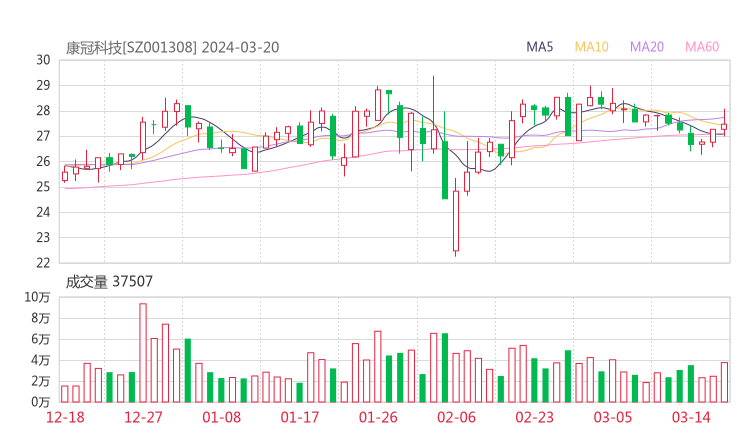Select the 02-06 date axis label
This screenshot has width=740, height=440.
point(456,417)
